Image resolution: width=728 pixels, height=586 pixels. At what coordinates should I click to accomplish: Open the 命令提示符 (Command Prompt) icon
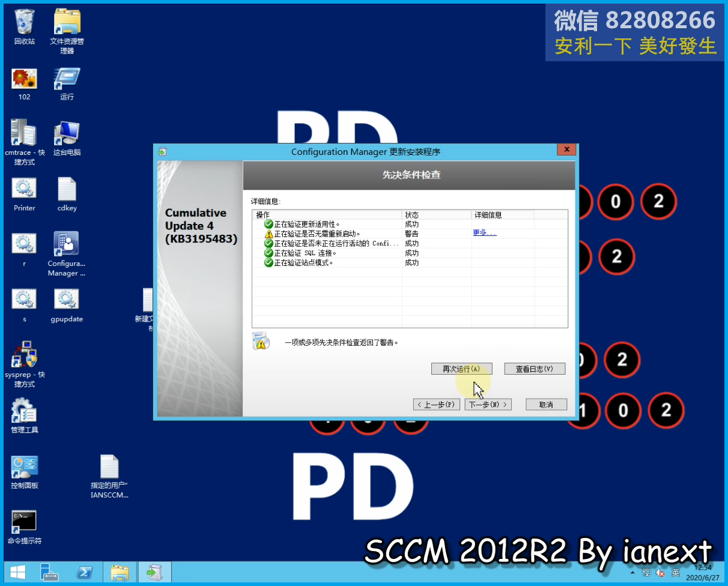tap(25, 528)
